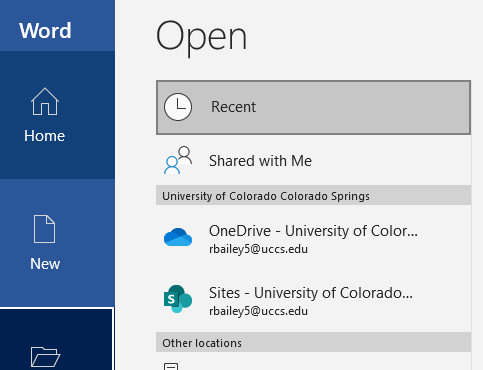Click the OneDrive cloud icon
This screenshot has height=370, width=483.
[x=178, y=237]
